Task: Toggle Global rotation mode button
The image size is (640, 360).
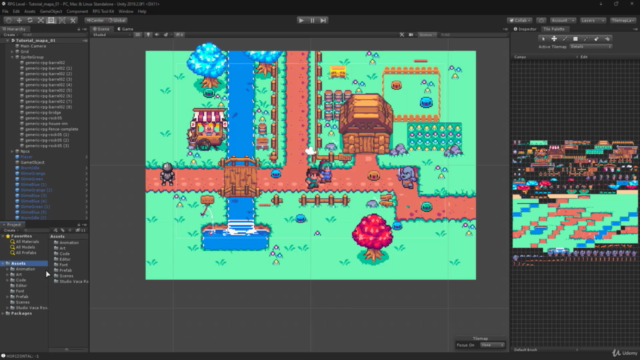Action: tap(118, 20)
